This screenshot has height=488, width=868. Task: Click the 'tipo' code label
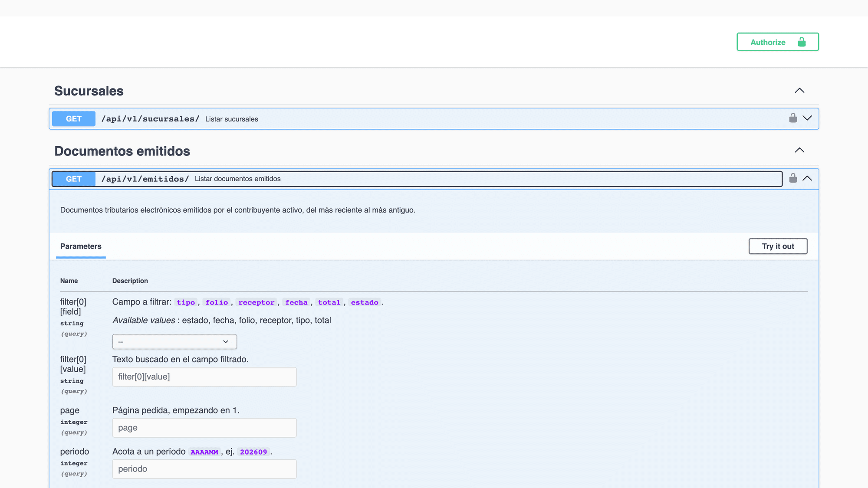click(x=186, y=302)
